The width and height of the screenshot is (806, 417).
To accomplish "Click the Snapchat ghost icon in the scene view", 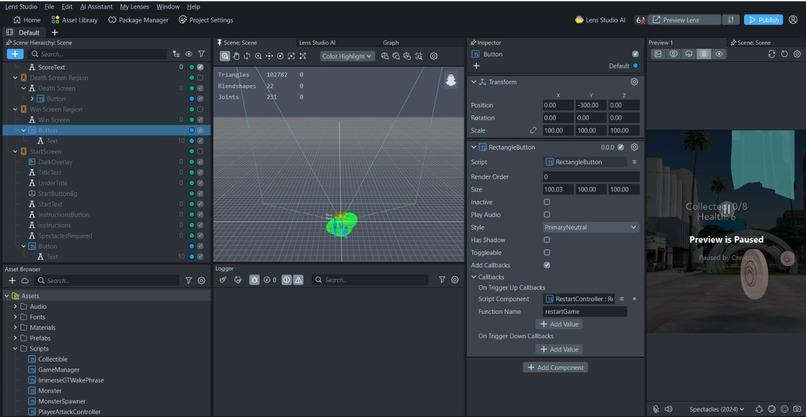I will click(x=451, y=80).
